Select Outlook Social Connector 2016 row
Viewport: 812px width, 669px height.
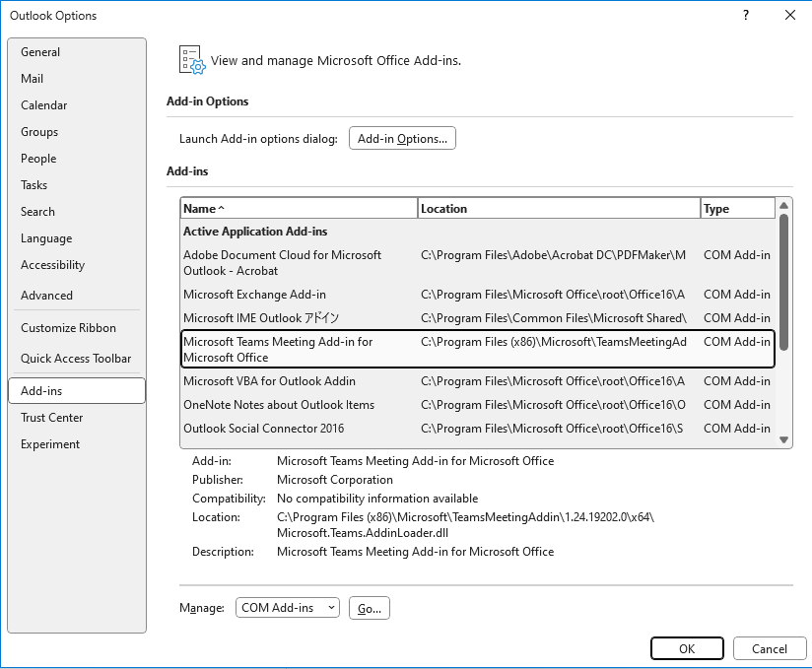pos(478,429)
